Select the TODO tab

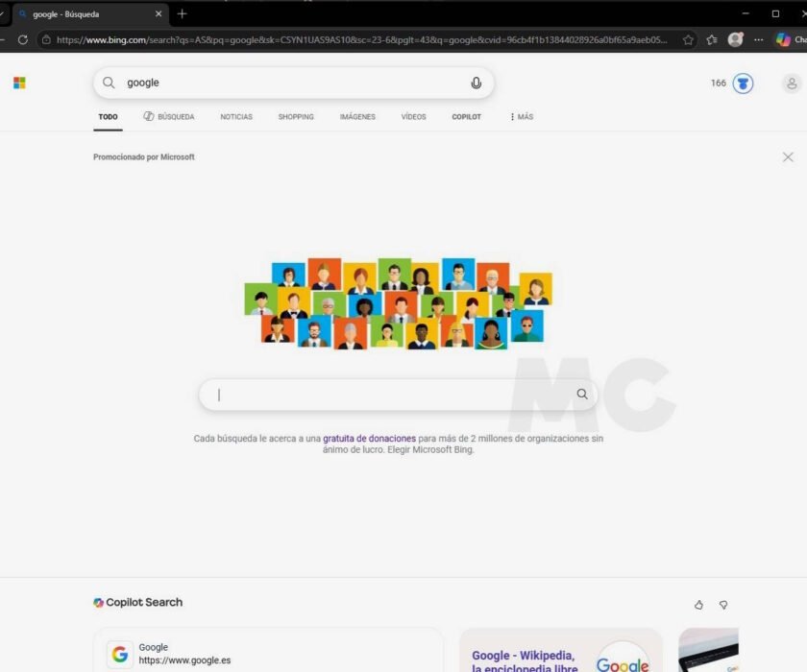108,117
